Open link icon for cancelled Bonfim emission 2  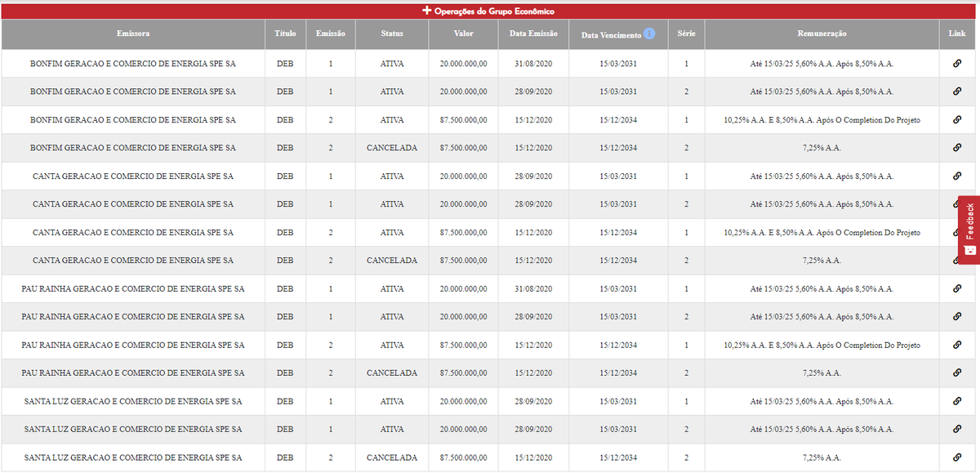pyautogui.click(x=957, y=148)
